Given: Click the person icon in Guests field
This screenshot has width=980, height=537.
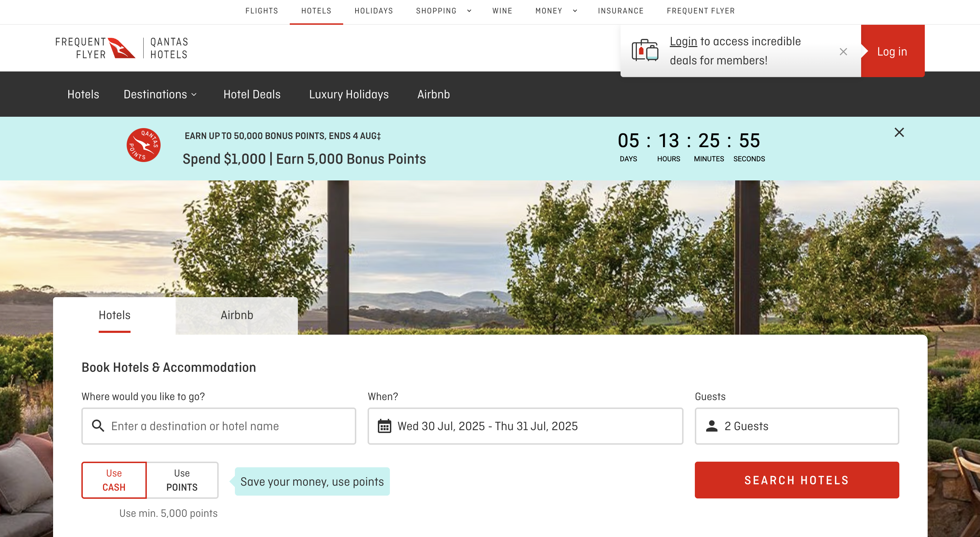Looking at the screenshot, I should pos(711,426).
